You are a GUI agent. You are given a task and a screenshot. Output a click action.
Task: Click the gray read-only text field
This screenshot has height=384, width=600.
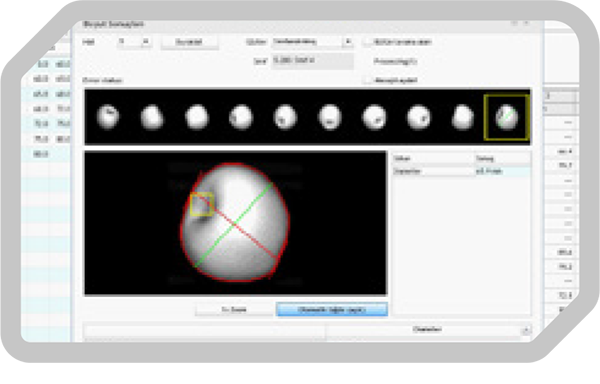point(313,61)
